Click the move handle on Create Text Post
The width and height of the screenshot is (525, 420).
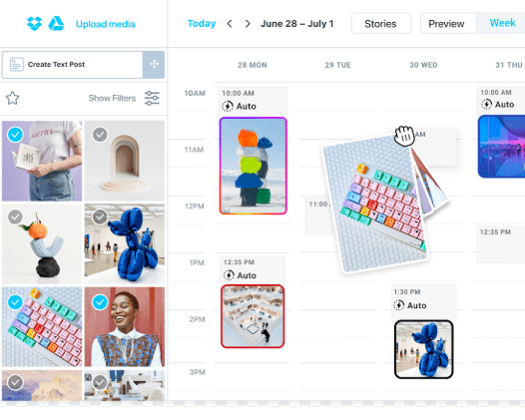(x=154, y=64)
